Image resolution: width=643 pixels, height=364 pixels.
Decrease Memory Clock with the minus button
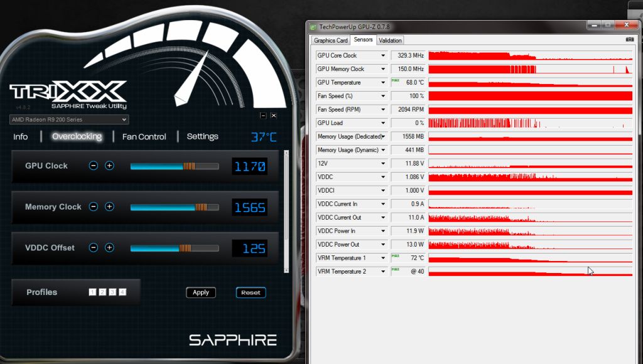coord(94,206)
